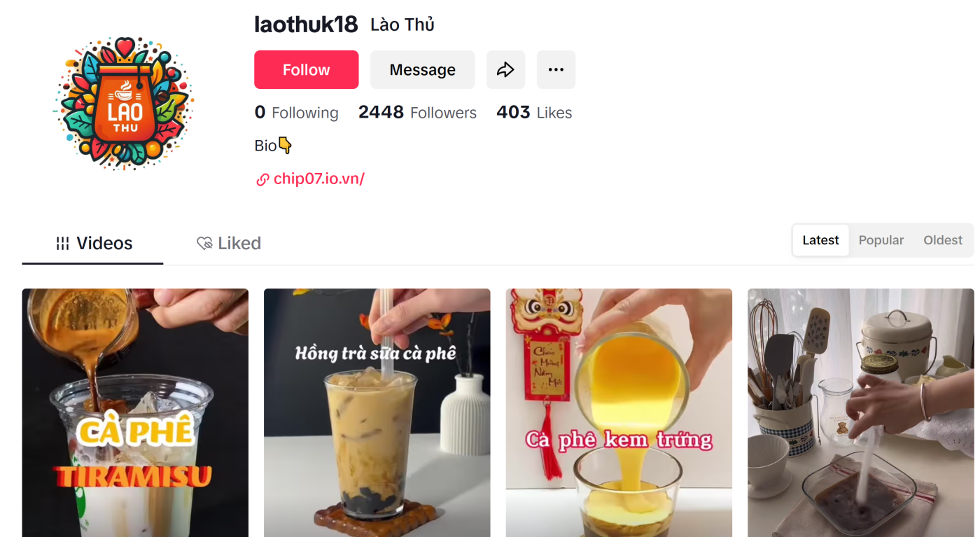
Task: View the 2448 Followers list
Action: [417, 113]
